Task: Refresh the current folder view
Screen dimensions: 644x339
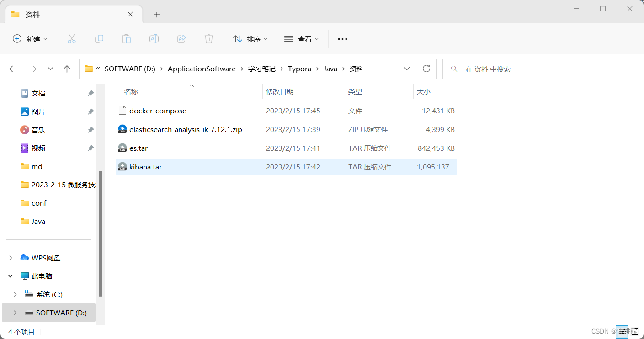Action: coord(426,69)
